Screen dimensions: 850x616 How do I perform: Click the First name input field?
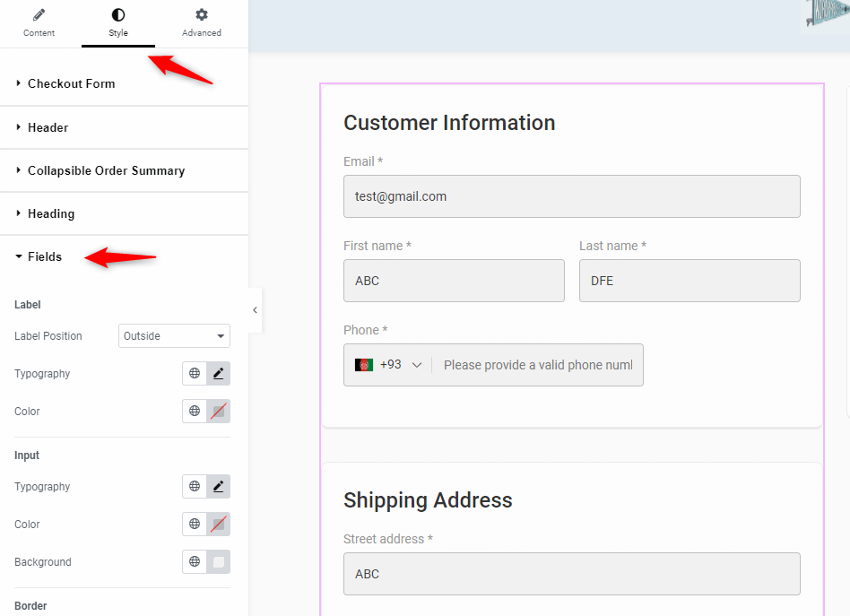tap(454, 281)
